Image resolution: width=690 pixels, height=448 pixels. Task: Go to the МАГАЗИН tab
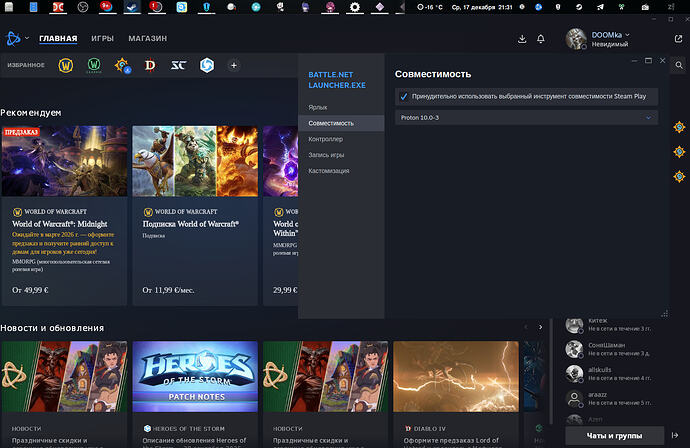pos(148,39)
